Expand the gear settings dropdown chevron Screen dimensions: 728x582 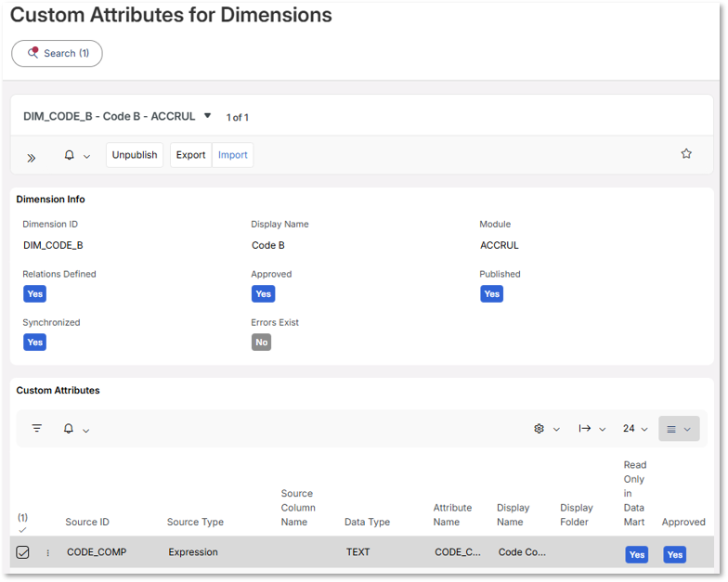(x=556, y=429)
